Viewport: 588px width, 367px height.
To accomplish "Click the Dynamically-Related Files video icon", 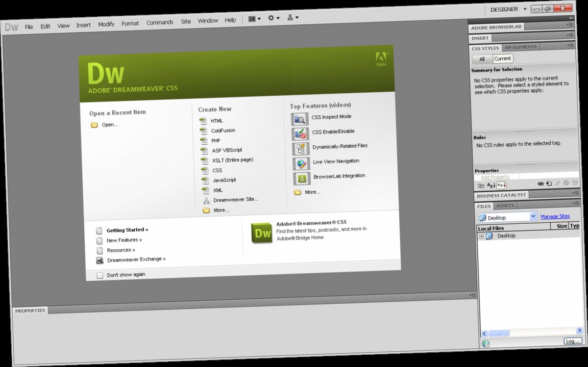I will click(x=301, y=148).
